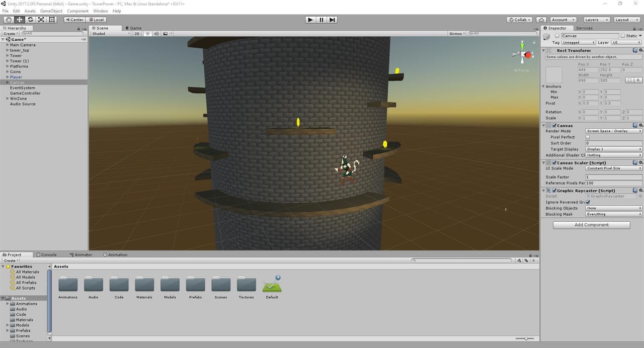Open Canvas Scaler help book icon
The width and height of the screenshot is (644, 348).
tap(635, 162)
